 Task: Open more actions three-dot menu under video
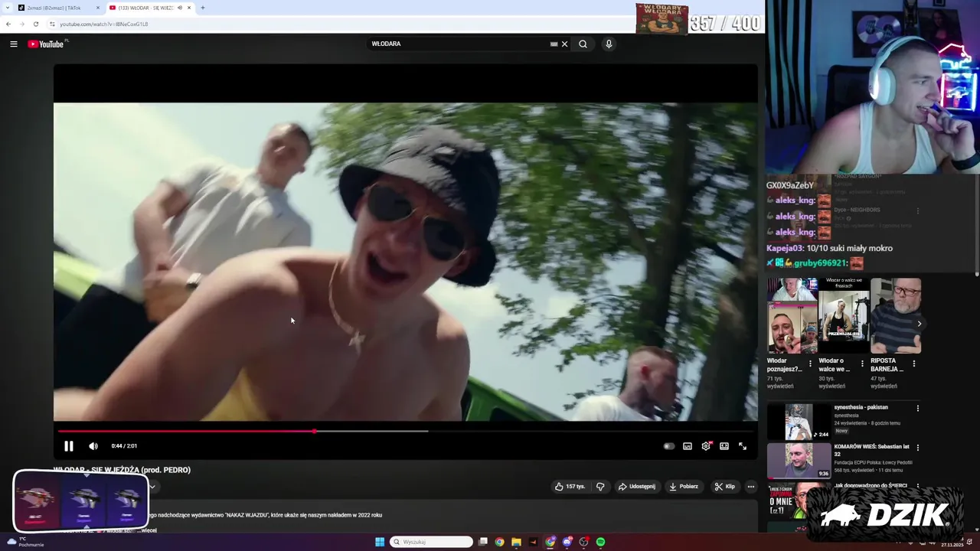point(751,486)
